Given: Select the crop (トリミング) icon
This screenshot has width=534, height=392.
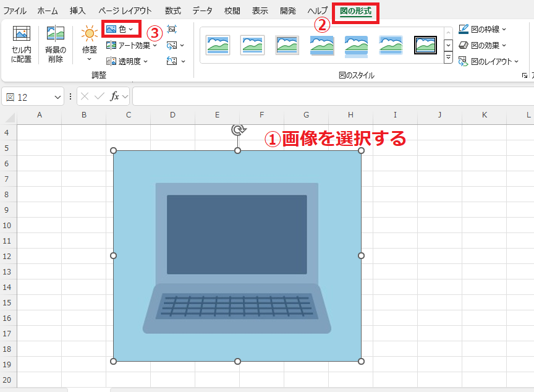Looking at the screenshot, I should [172, 29].
